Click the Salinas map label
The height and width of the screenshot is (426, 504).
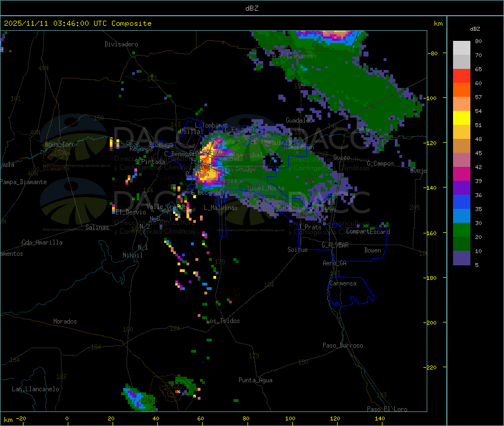(97, 227)
